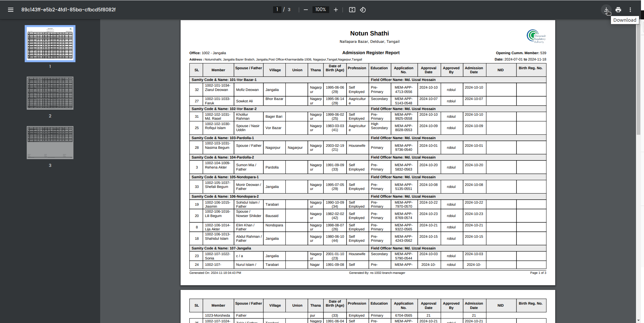Viewport: 644px width, 323px height.
Task: Select page 2 thumbnail
Action: pos(50,93)
